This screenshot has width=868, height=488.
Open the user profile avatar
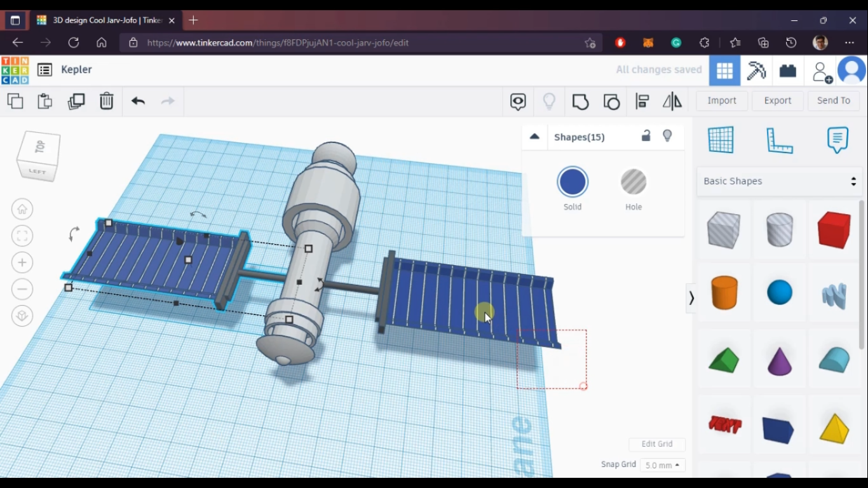pyautogui.click(x=852, y=71)
